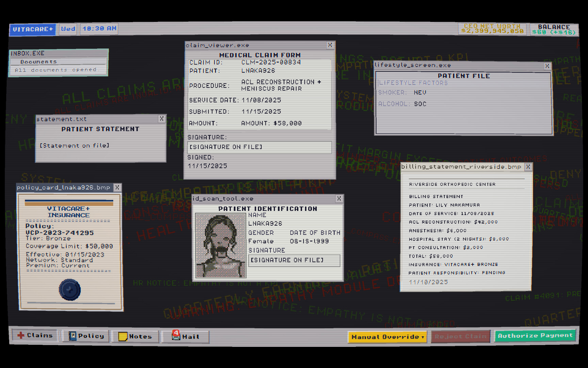Close the lifestyle_screen.exe window
This screenshot has height=368, width=588.
click(x=547, y=66)
